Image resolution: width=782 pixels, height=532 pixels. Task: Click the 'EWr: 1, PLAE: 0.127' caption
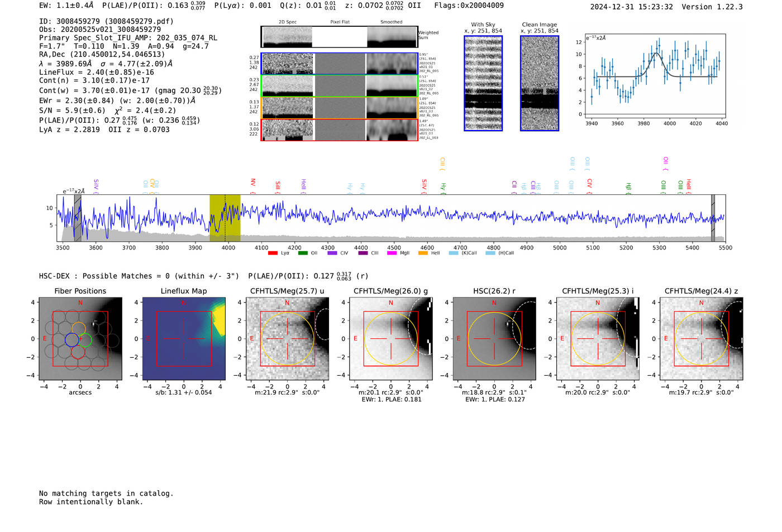coord(495,400)
